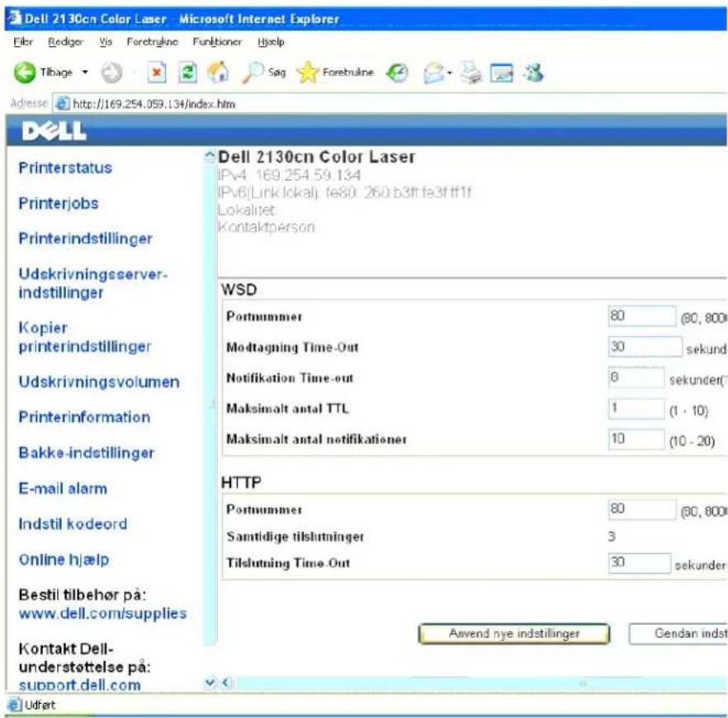Click the Internet Explorer title bar icon

point(14,18)
